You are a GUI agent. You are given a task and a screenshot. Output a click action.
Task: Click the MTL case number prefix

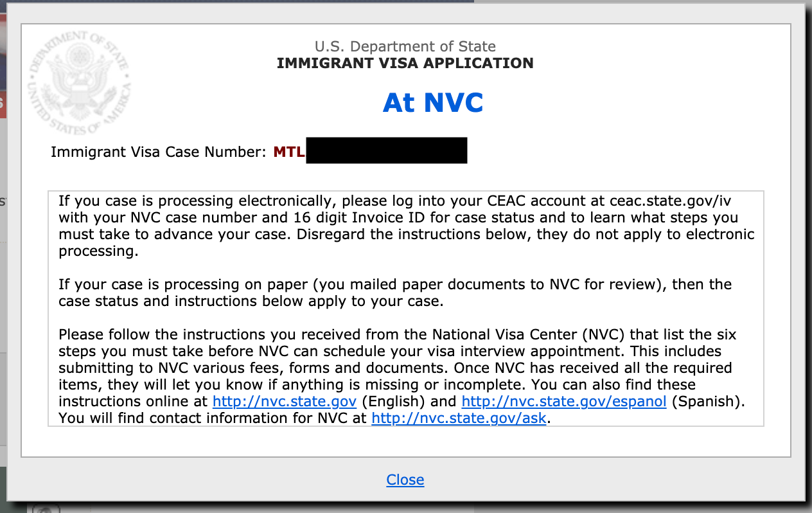tap(288, 151)
